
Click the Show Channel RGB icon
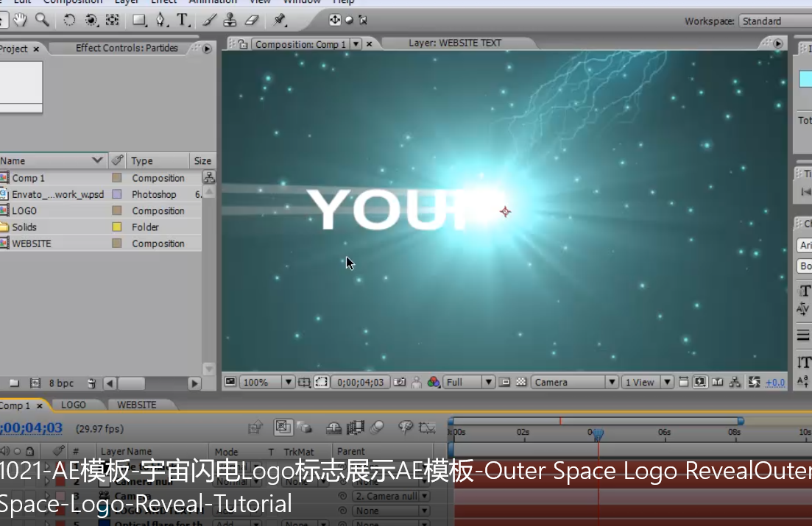click(x=434, y=382)
